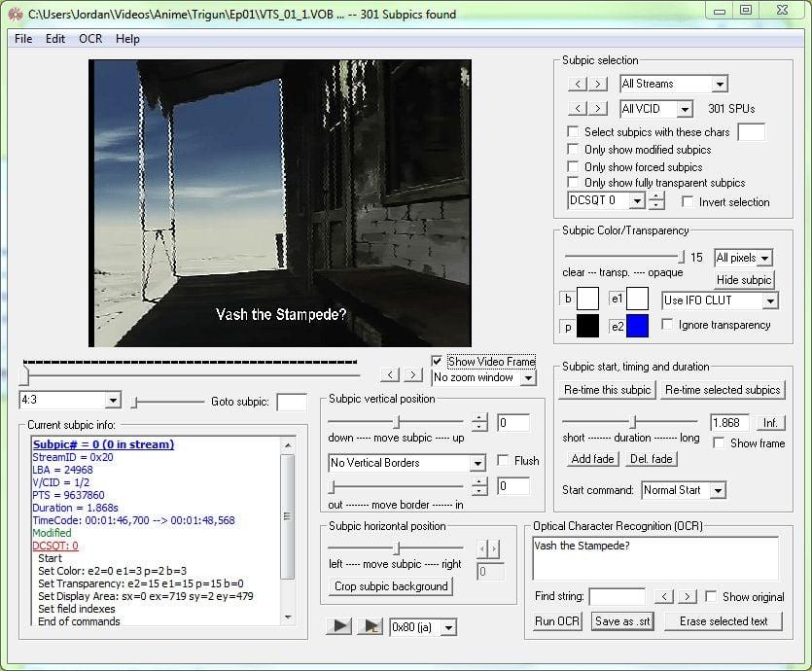
Task: Adjust the move border out-in slider
Action: 396,486
